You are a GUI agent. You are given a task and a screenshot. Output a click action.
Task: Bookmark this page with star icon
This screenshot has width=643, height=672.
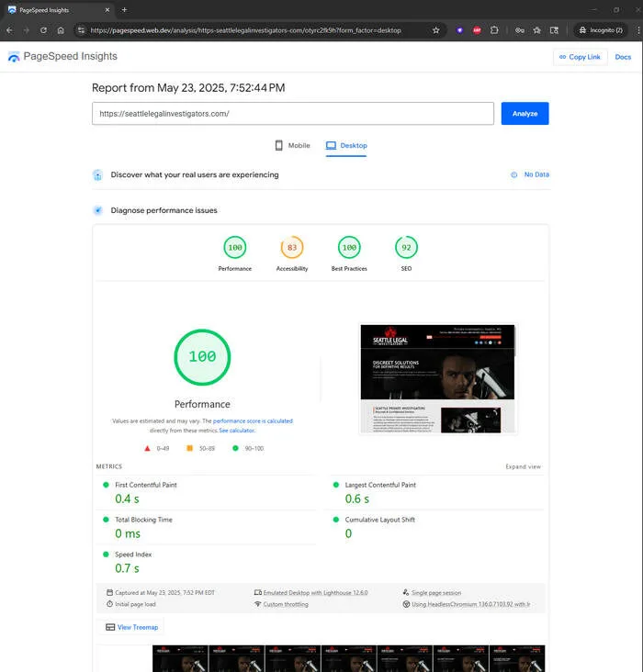[435, 30]
